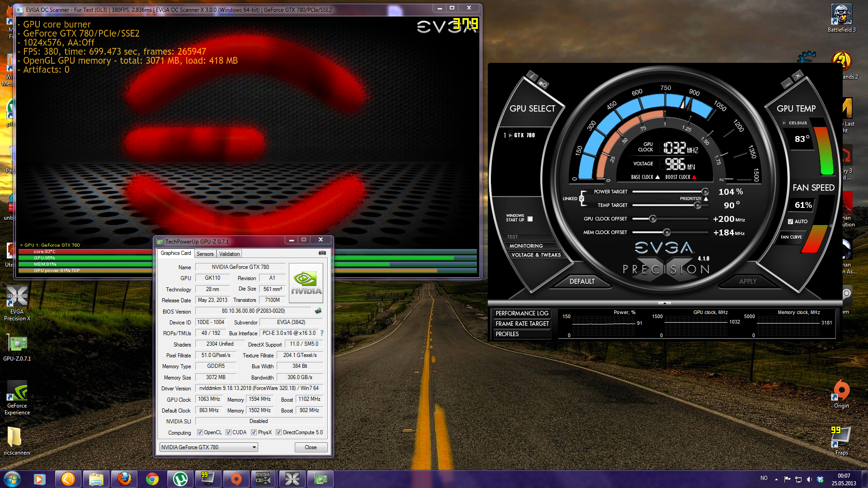868x488 pixels.
Task: Collapse the Precision X lower panel arrow
Action: click(x=664, y=303)
